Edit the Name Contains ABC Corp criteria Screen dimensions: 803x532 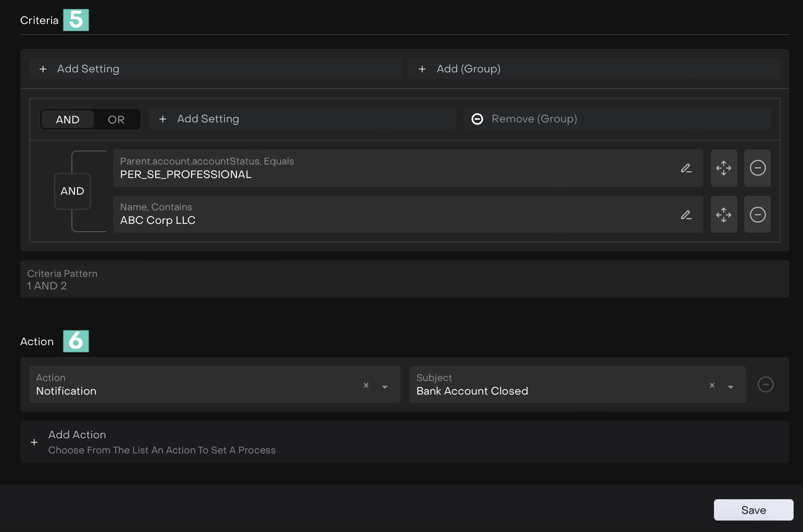tap(686, 214)
